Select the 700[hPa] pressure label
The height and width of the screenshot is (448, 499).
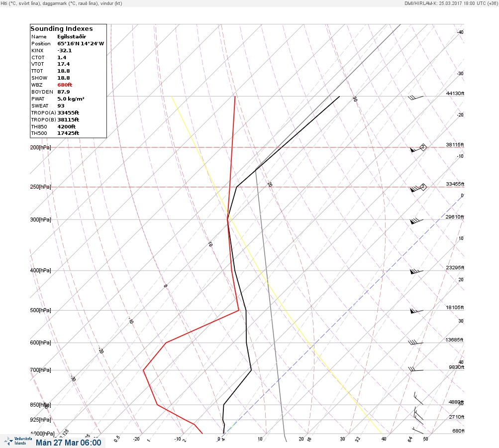click(x=40, y=370)
